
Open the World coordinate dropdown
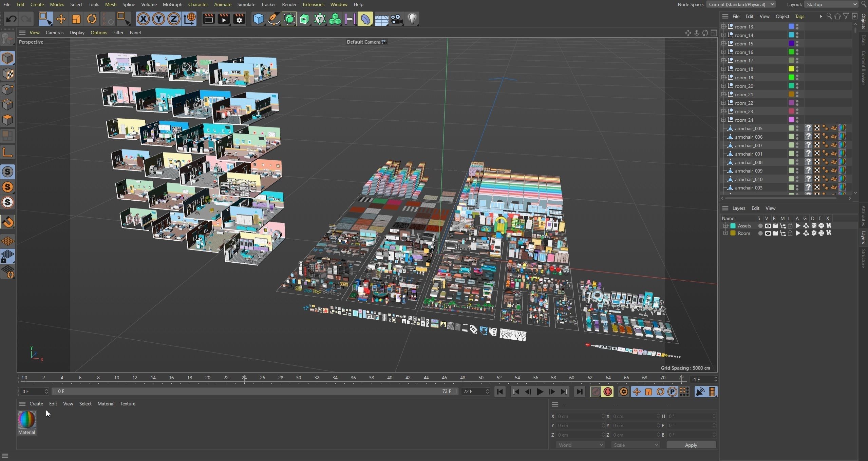tap(580, 445)
